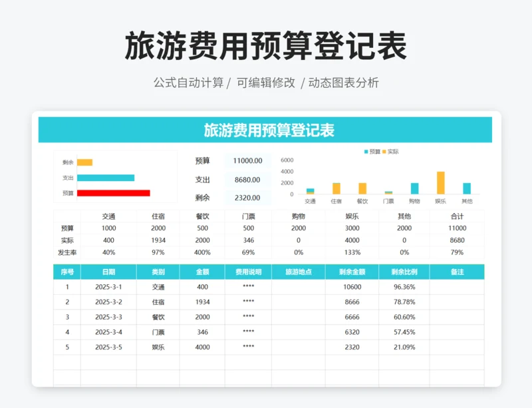Image resolution: width=532 pixels, height=408 pixels.
Task: Click the remaining amount cell 10600
Action: coord(352,287)
